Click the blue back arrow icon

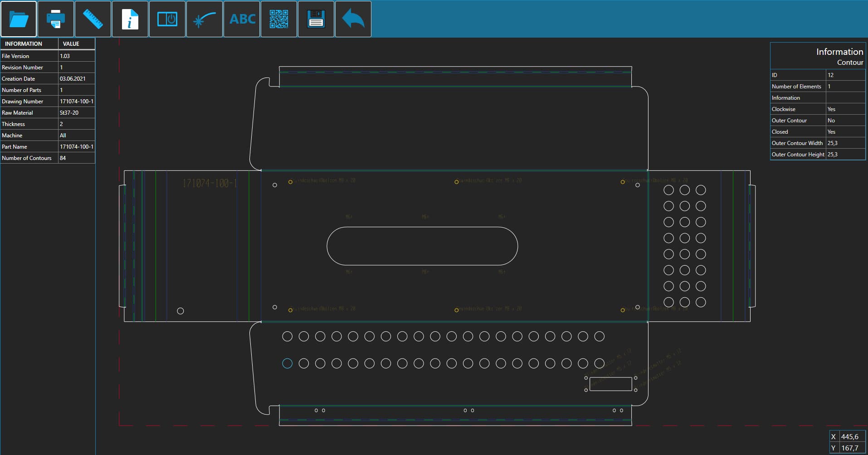click(353, 19)
